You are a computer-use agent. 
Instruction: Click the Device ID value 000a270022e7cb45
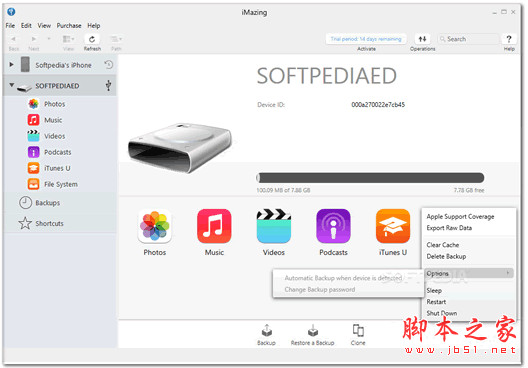pyautogui.click(x=378, y=105)
